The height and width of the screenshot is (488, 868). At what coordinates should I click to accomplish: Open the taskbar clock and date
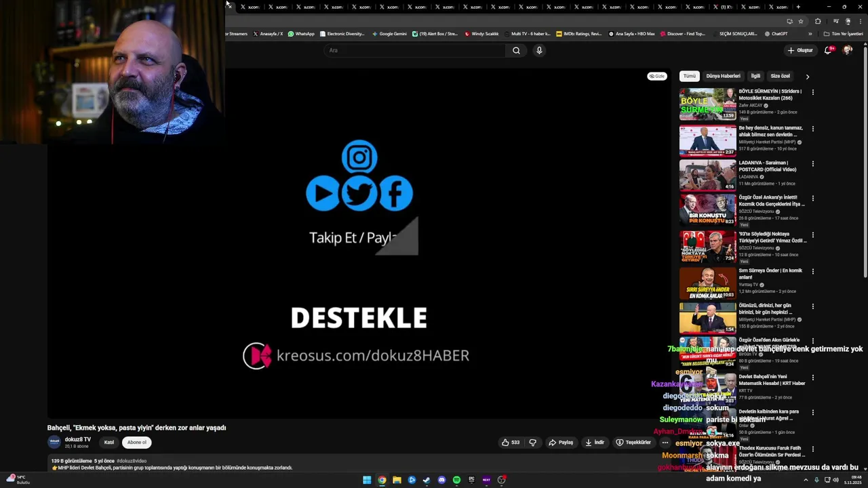pos(853,480)
